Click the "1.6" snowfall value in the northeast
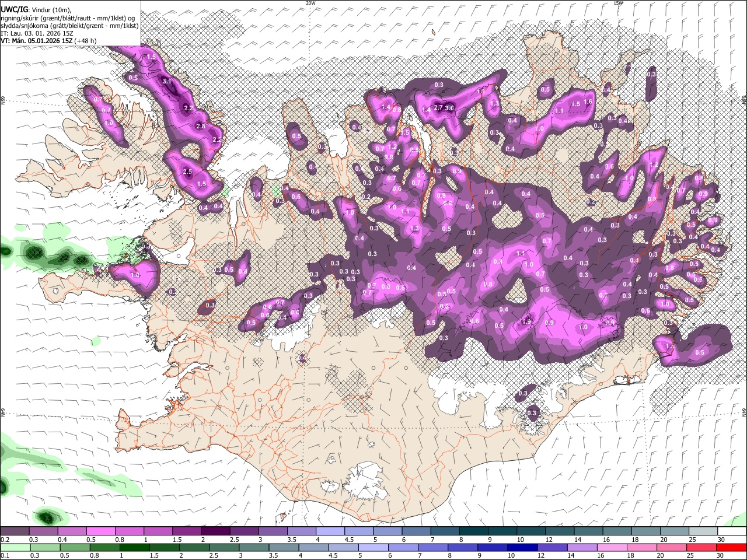This screenshot has width=747, height=560. (588, 102)
